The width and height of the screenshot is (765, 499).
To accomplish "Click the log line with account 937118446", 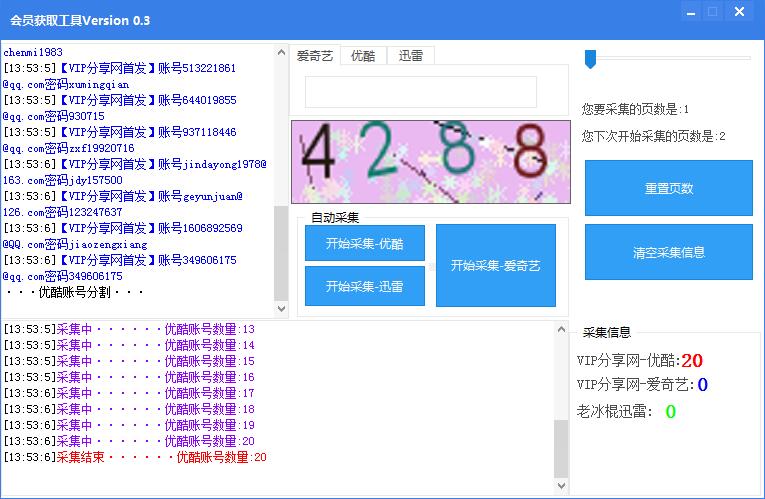I will click(x=120, y=132).
